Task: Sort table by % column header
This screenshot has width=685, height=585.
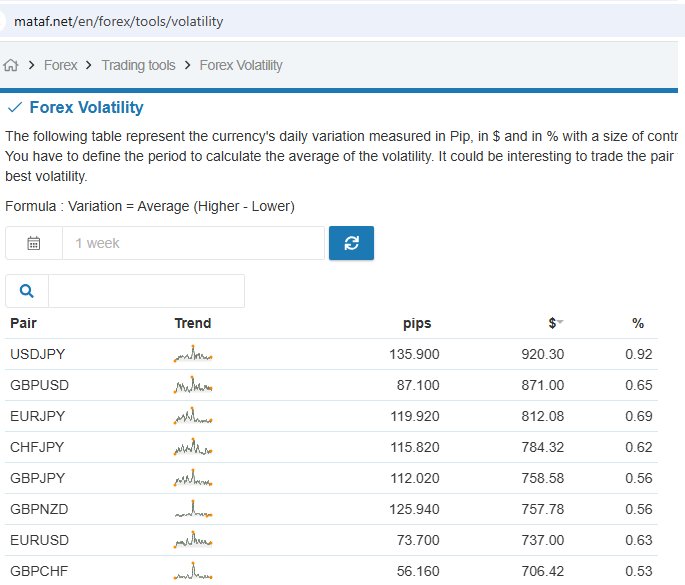Action: point(638,323)
